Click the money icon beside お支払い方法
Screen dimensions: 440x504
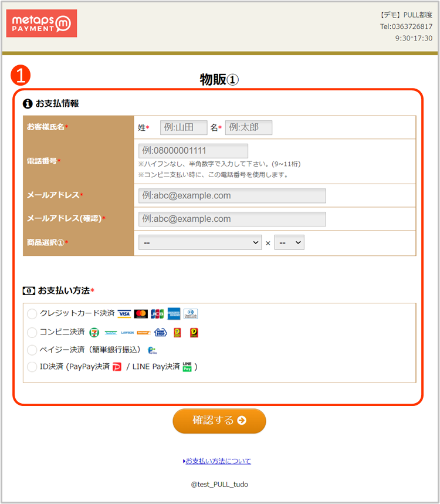coord(29,291)
